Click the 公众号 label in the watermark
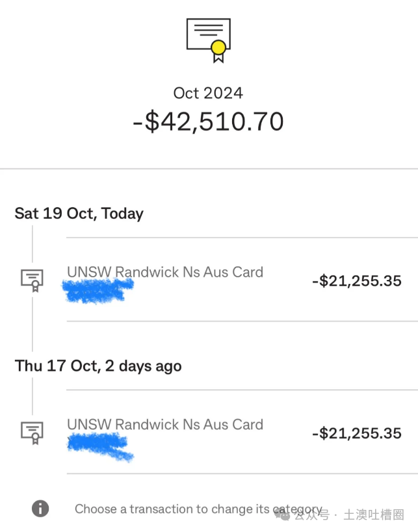Screen dimensions: 418x532 [x=309, y=515]
